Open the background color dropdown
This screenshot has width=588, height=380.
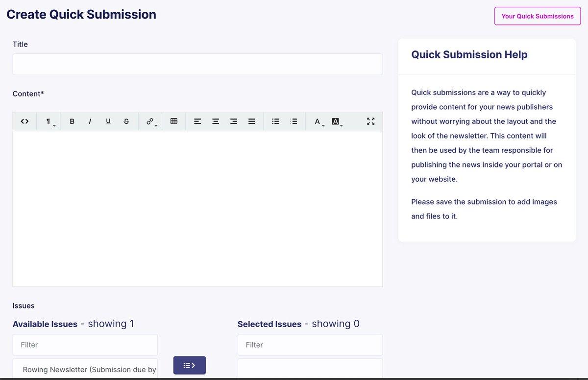(336, 121)
